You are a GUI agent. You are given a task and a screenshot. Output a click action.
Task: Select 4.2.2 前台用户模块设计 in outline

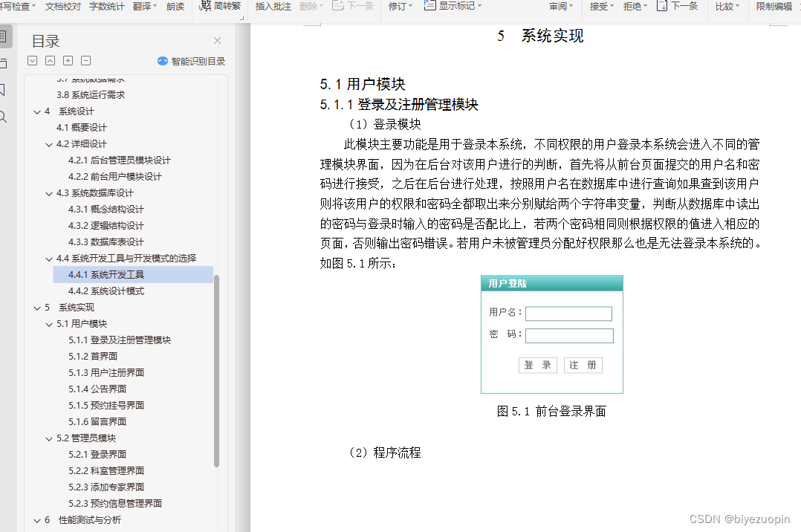(115, 177)
